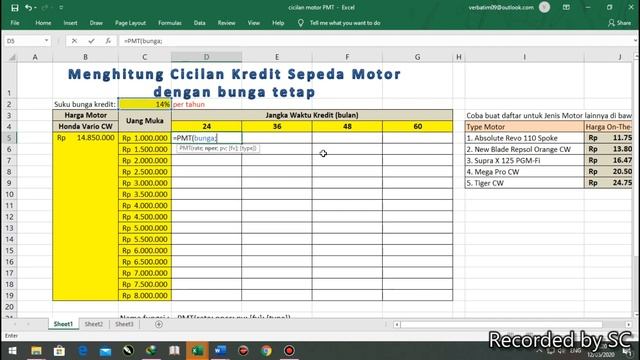Open Ribbon Display Options
This screenshot has width=640, height=360.
tap(566, 7)
